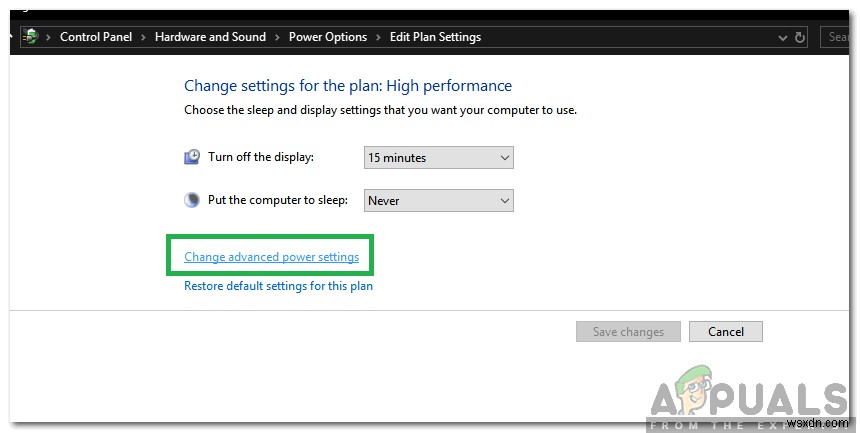The height and width of the screenshot is (433, 860).
Task: Navigate to Hardware and Sound breadcrumb
Action: [210, 37]
